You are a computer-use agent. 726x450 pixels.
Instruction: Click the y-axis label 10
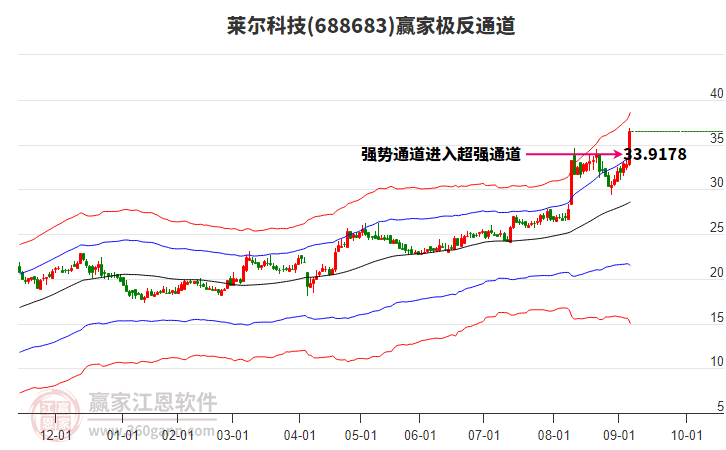coord(716,362)
